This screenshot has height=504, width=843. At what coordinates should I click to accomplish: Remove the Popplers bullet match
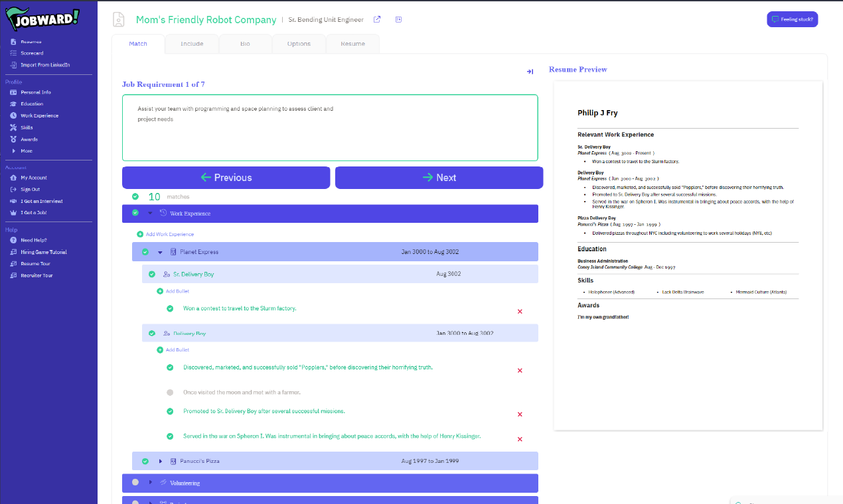click(520, 371)
